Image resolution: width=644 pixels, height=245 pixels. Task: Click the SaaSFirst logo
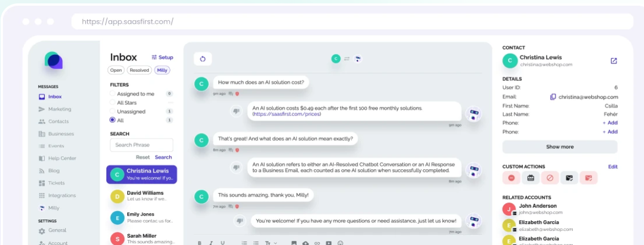pyautogui.click(x=53, y=61)
